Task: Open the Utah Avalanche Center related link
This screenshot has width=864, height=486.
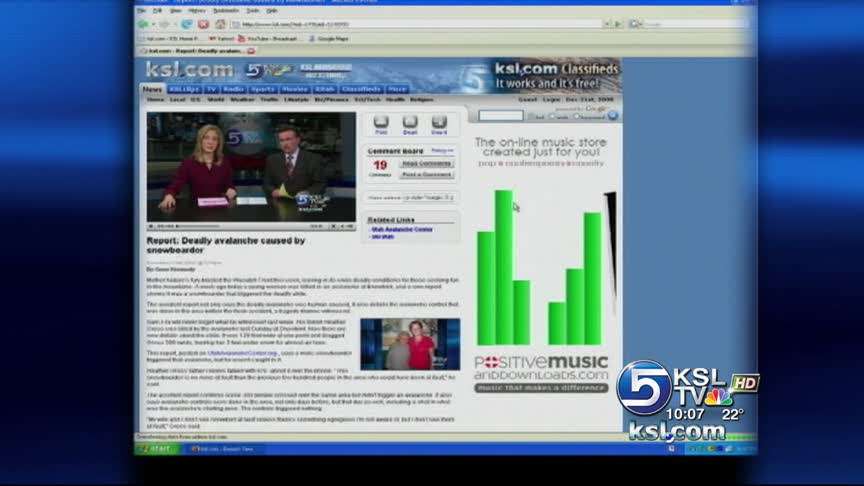Action: [x=402, y=229]
